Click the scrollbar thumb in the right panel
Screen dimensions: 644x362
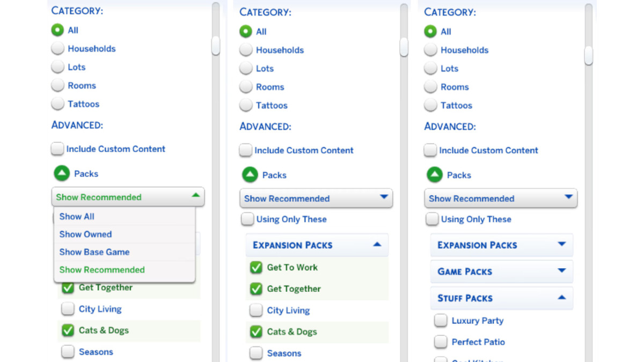point(588,56)
